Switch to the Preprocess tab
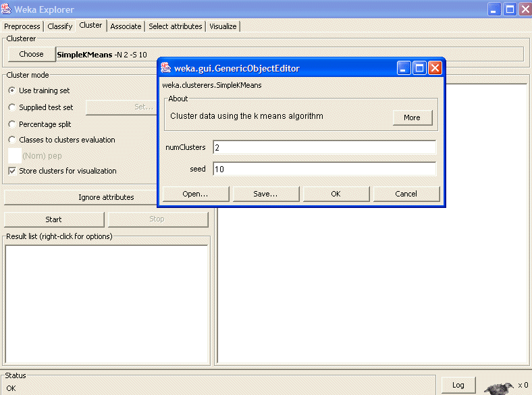The height and width of the screenshot is (395, 532). point(22,26)
